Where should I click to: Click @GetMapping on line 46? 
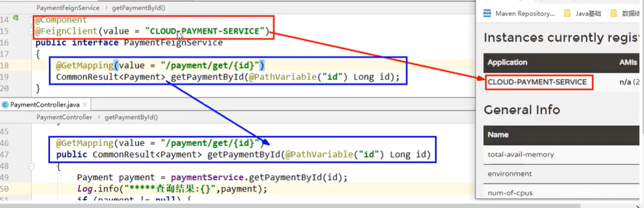(85, 143)
